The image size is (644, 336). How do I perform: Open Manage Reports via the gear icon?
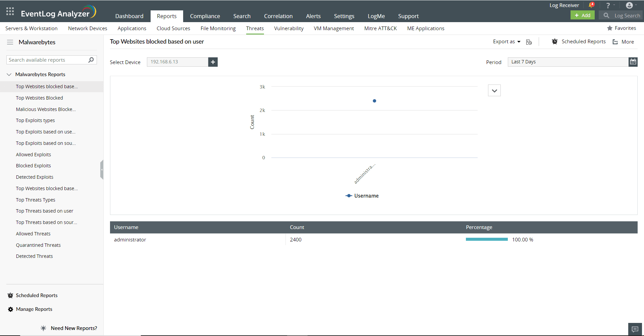pos(10,309)
